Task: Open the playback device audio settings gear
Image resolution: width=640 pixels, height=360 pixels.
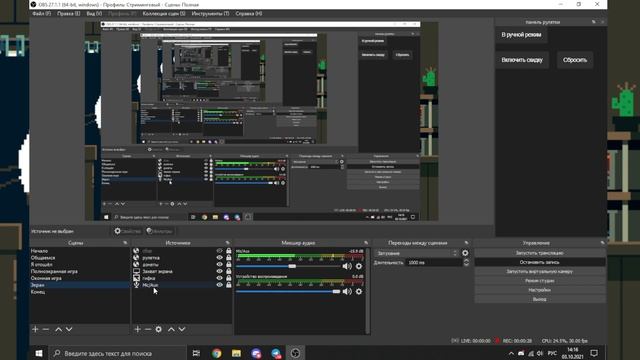Action: pyautogui.click(x=359, y=291)
